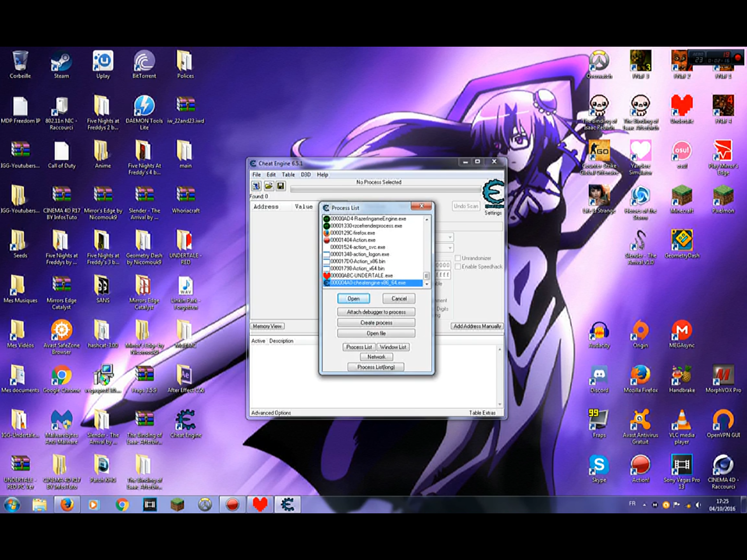Enable the Unrandomizer checkbox
The width and height of the screenshot is (747, 560).
click(458, 258)
